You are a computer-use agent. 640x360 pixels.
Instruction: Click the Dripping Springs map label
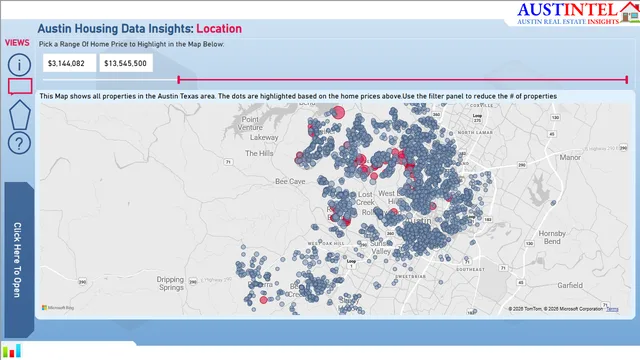pyautogui.click(x=171, y=283)
